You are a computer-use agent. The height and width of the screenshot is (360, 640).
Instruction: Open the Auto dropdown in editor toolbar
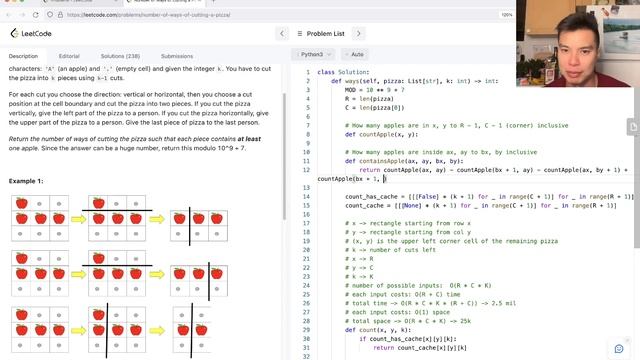tap(354, 54)
